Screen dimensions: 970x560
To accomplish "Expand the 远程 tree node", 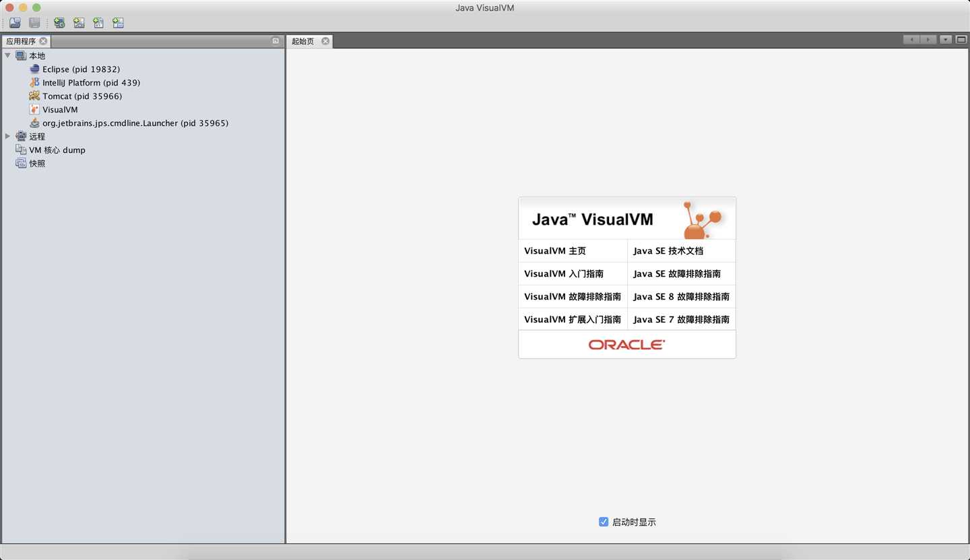I will 7,136.
